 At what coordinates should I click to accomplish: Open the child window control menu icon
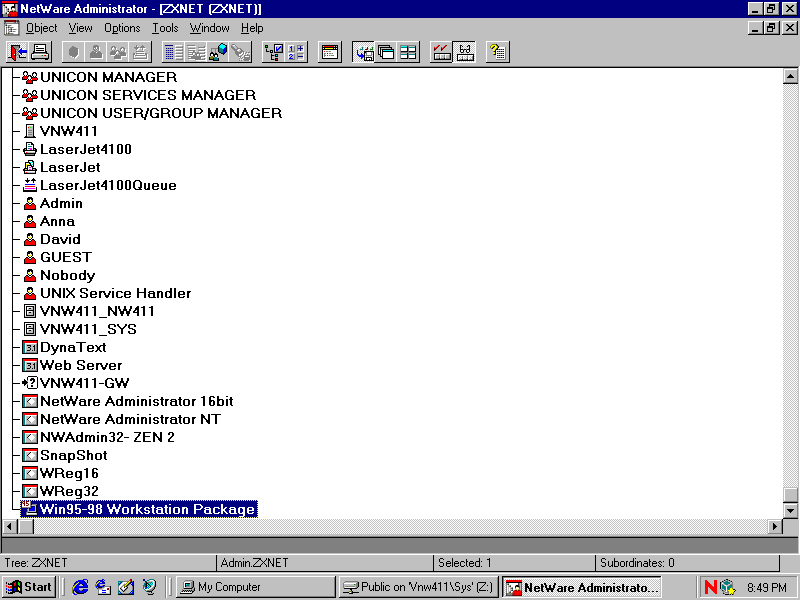click(x=11, y=28)
